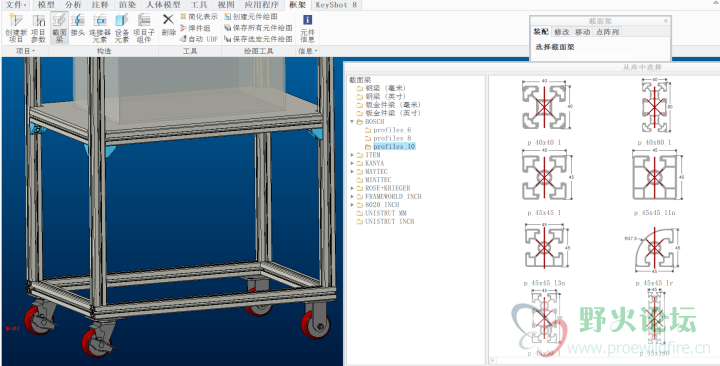The width and height of the screenshot is (720, 366).
Task: Switch to 修改 tab in 截面梁 dialog
Action: (x=561, y=32)
